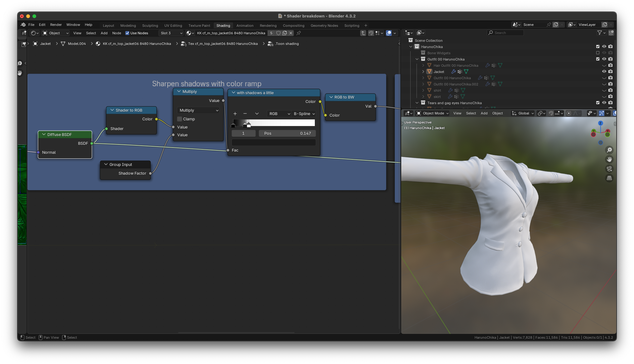This screenshot has height=364, width=634.
Task: Click the camera view icon in viewport
Action: pyautogui.click(x=609, y=169)
